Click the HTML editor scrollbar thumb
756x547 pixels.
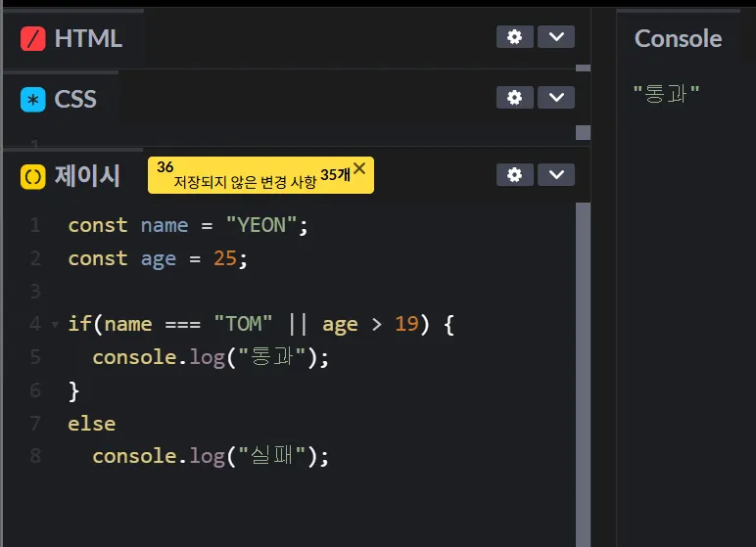[x=583, y=68]
